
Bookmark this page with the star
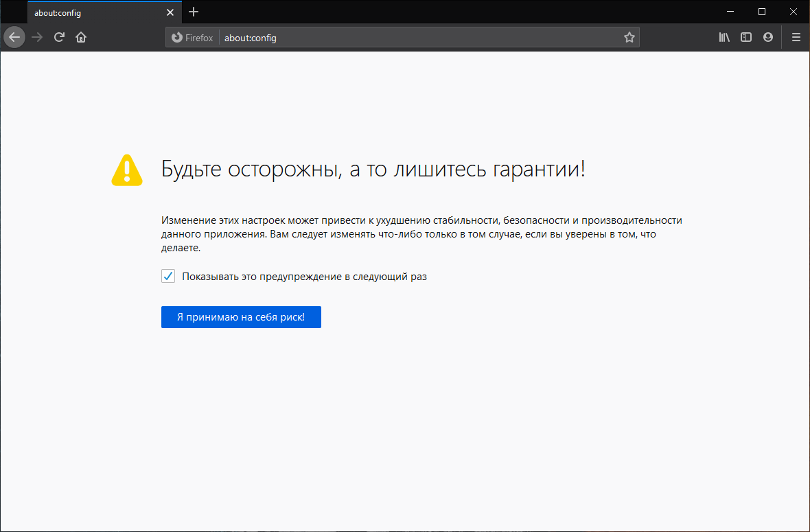[629, 36]
